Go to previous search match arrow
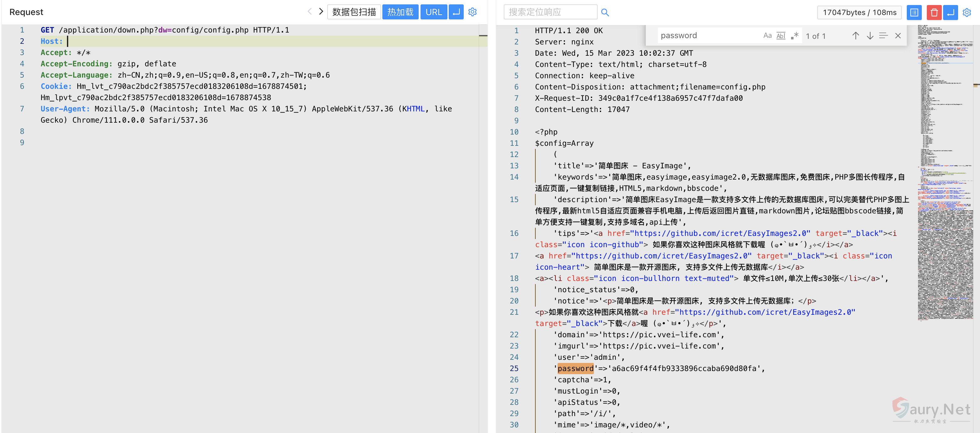This screenshot has width=980, height=433. tap(855, 36)
